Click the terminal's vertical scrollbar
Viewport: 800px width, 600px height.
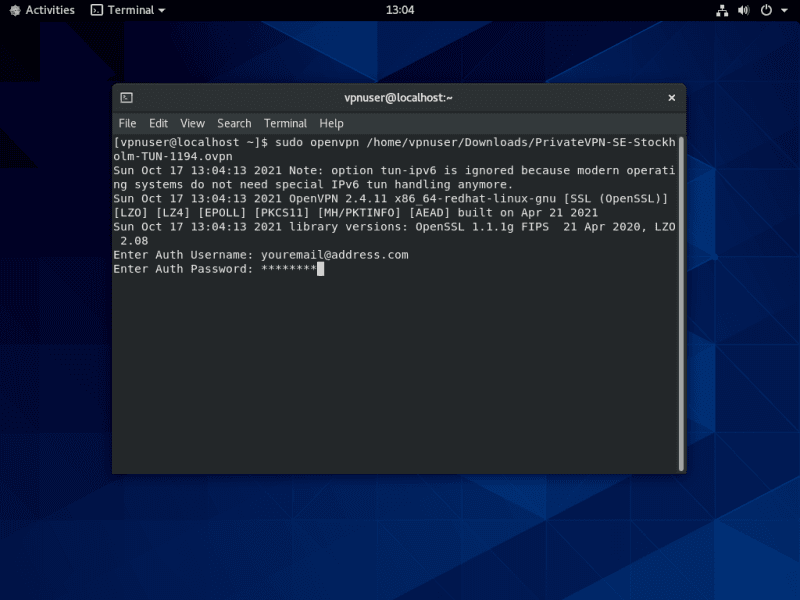pyautogui.click(x=681, y=300)
